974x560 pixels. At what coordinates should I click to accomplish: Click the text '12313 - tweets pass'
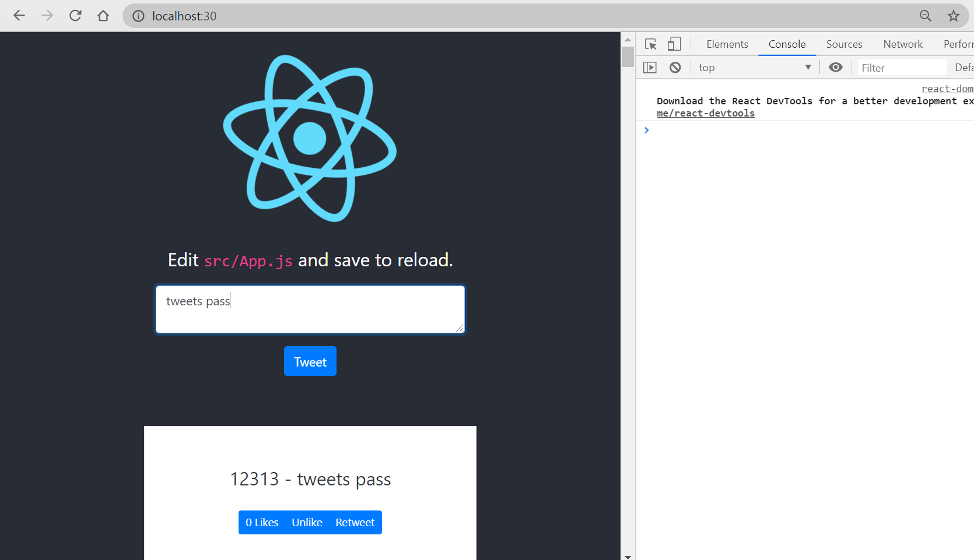310,479
